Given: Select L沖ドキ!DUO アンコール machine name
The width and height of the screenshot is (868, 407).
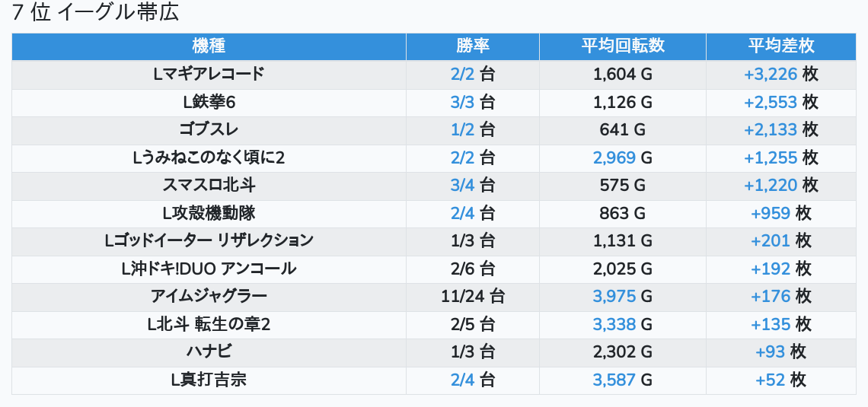Looking at the screenshot, I should point(209,269).
